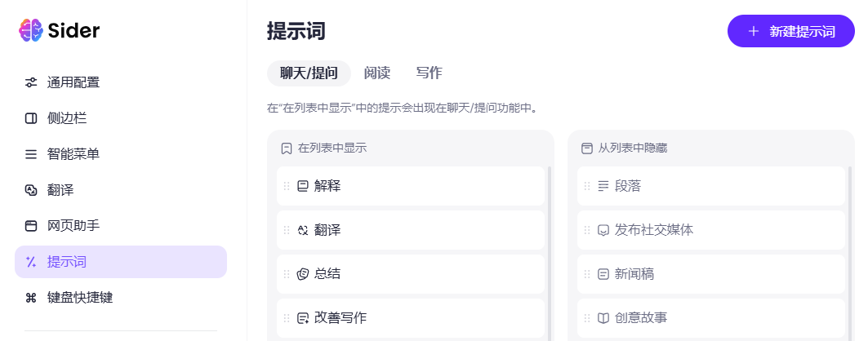
Task: Click the Sider brain logo
Action: [x=30, y=31]
